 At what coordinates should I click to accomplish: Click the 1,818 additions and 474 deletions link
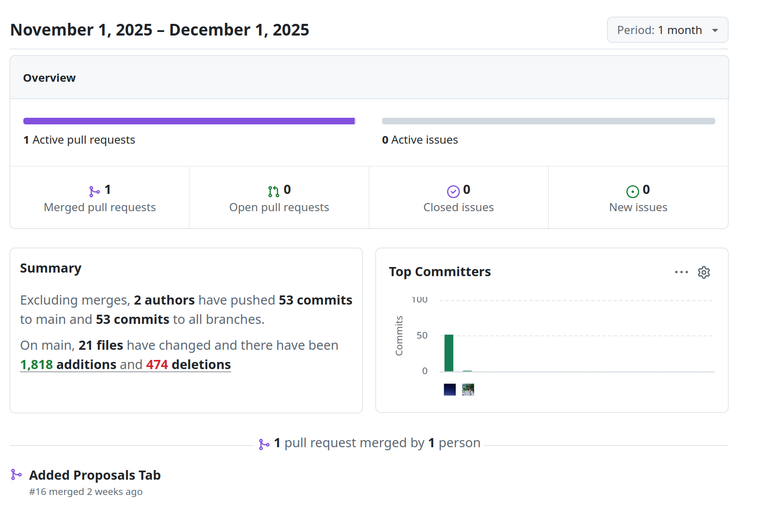(x=125, y=364)
